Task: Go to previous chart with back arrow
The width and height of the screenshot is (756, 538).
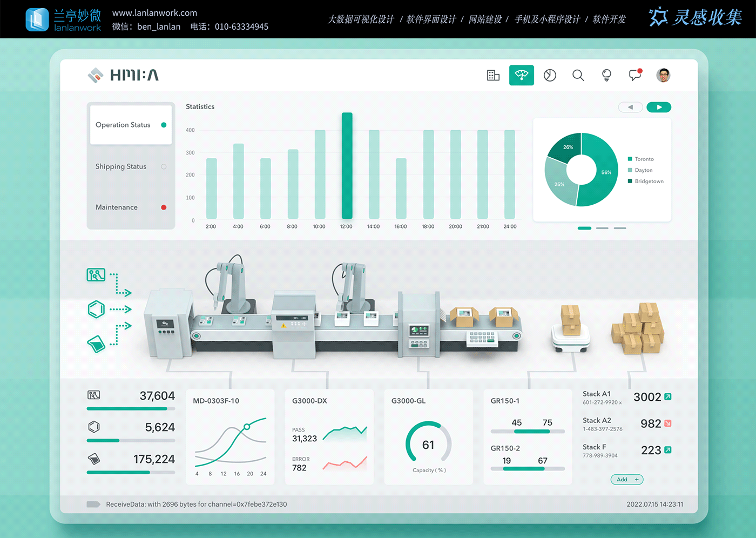Action: (630, 107)
